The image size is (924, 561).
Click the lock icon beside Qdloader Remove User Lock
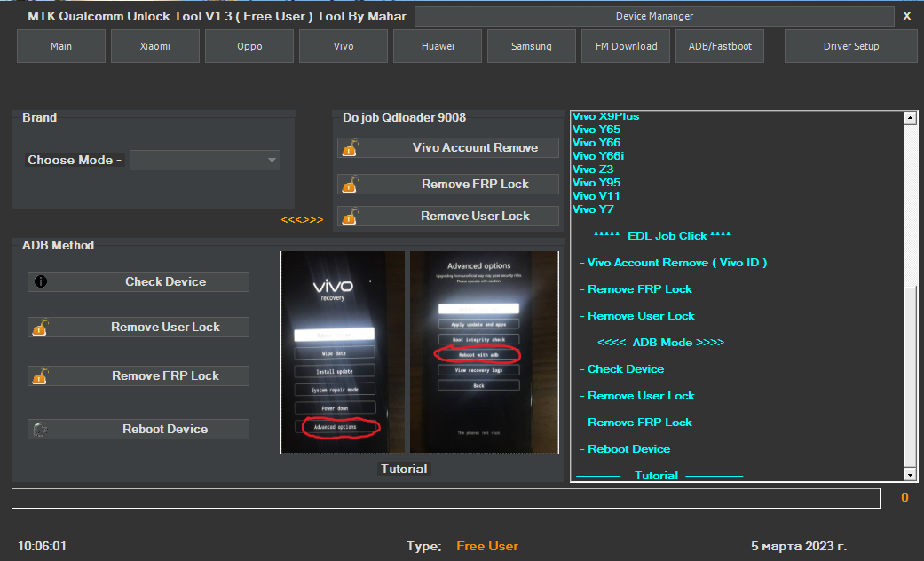(350, 217)
